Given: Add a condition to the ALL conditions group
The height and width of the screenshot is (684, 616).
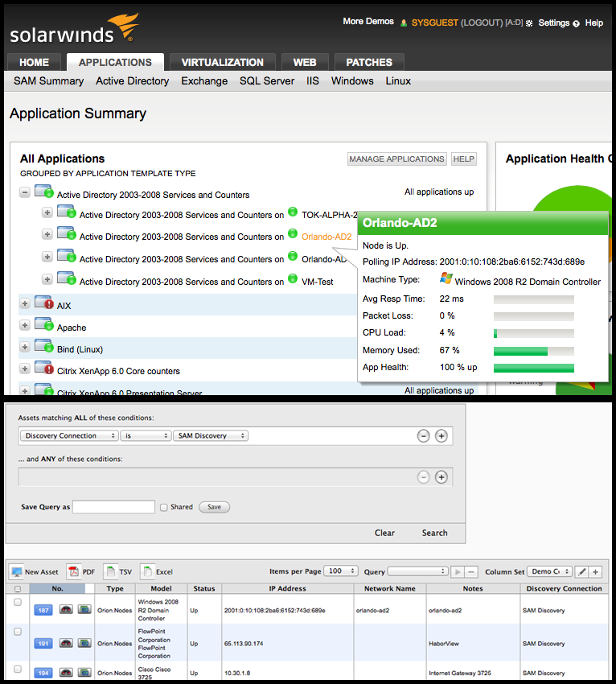Looking at the screenshot, I should point(441,436).
